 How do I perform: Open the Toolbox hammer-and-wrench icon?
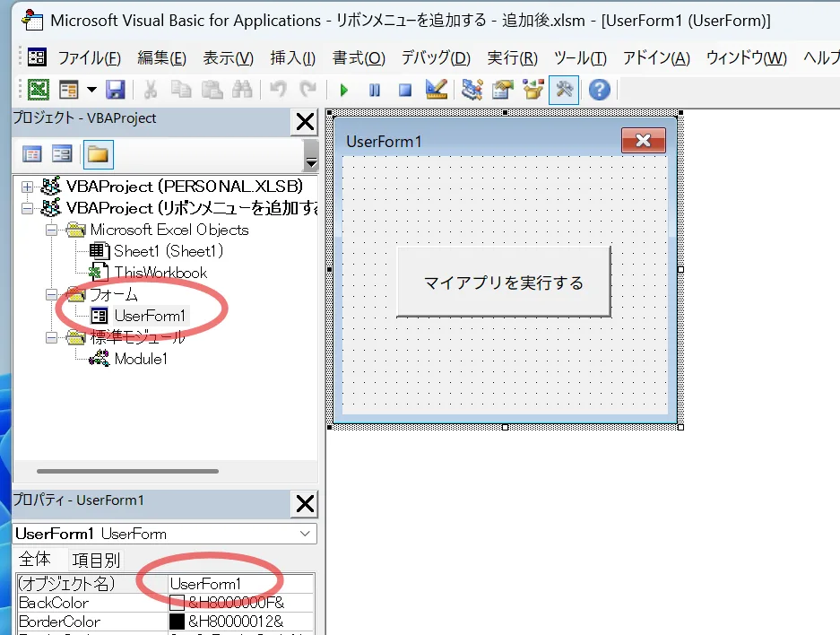[564, 90]
